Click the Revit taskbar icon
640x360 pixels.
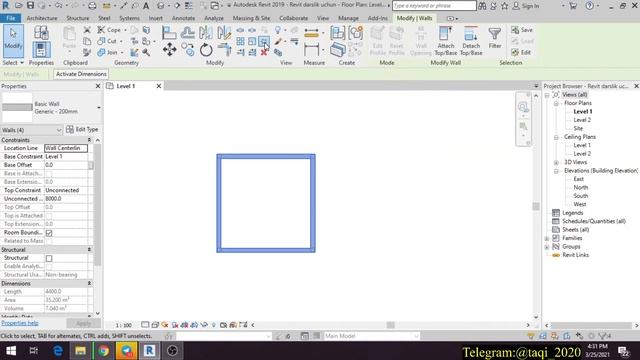149,351
